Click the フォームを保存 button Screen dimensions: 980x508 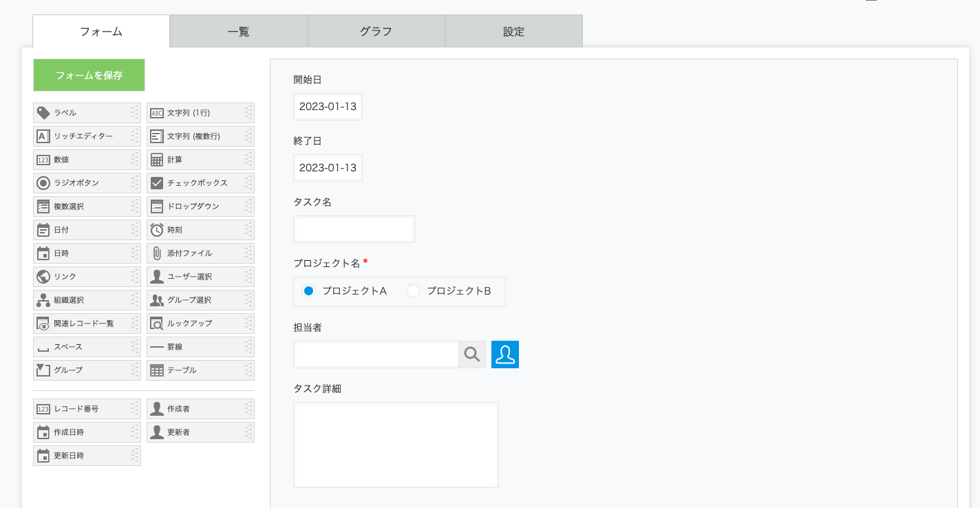(x=89, y=75)
